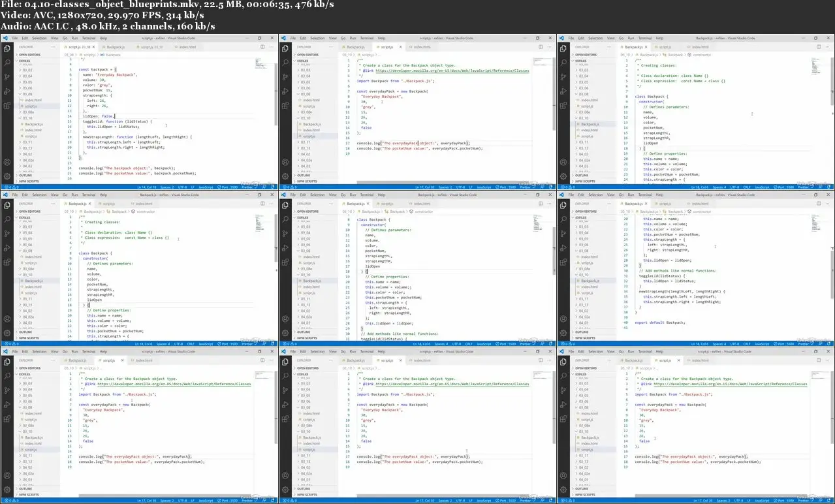Open Terminal menu in top-center frame
The image size is (835, 504).
pos(367,38)
